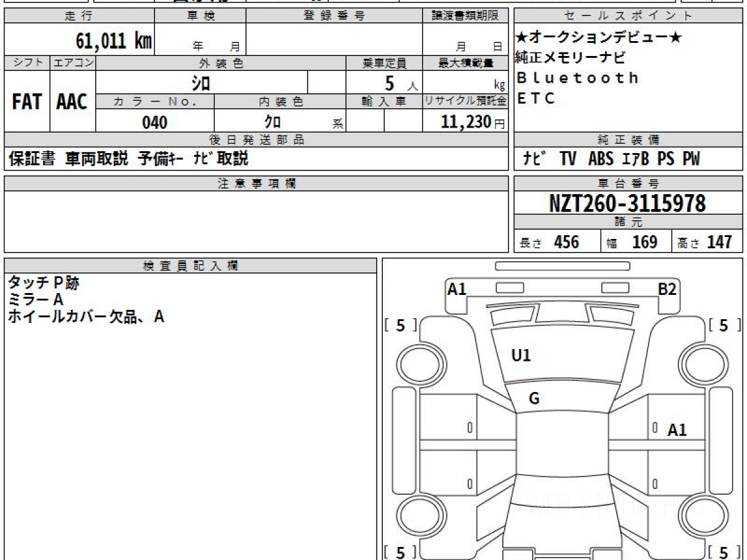Select the ★オークションデビュー★ line

tap(599, 37)
